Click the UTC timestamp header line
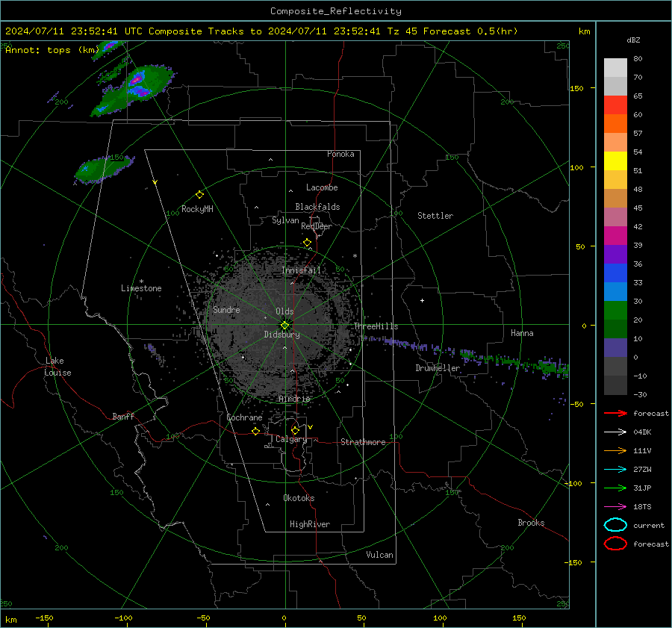Image resolution: width=672 pixels, height=628 pixels. coord(261,31)
